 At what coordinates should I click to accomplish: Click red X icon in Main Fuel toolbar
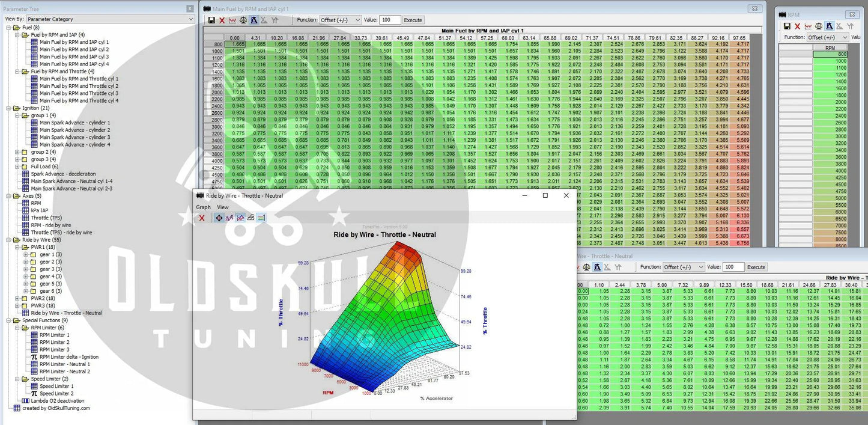pos(222,20)
